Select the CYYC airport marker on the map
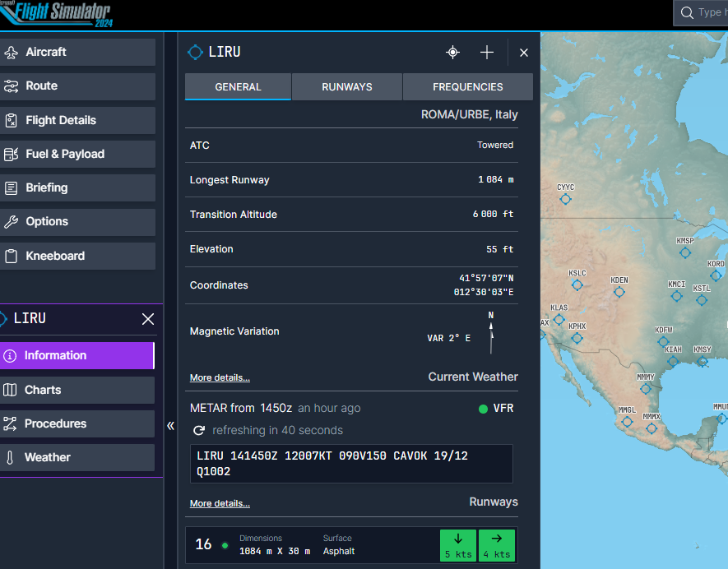 pos(565,198)
